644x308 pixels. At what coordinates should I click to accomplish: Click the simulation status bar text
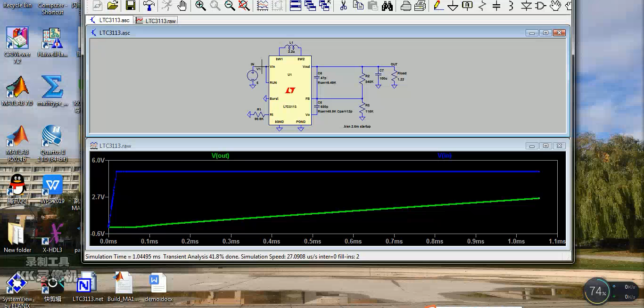tap(222, 257)
